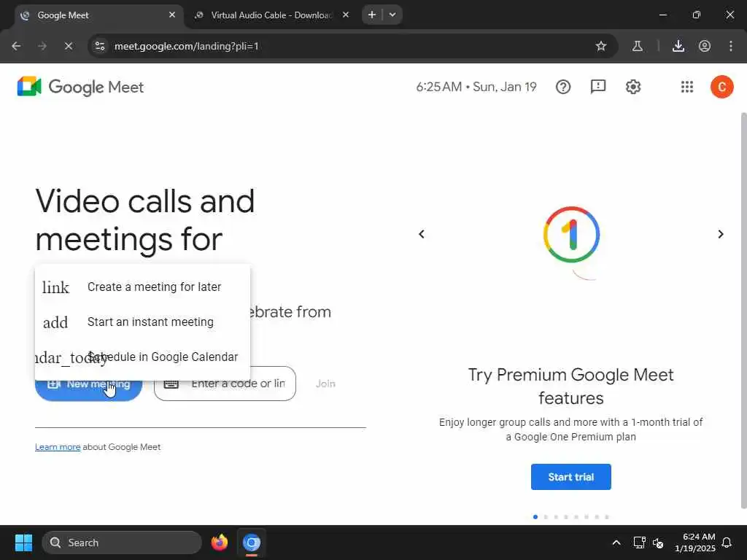
Task: Open the Windows Start menu
Action: click(x=23, y=542)
